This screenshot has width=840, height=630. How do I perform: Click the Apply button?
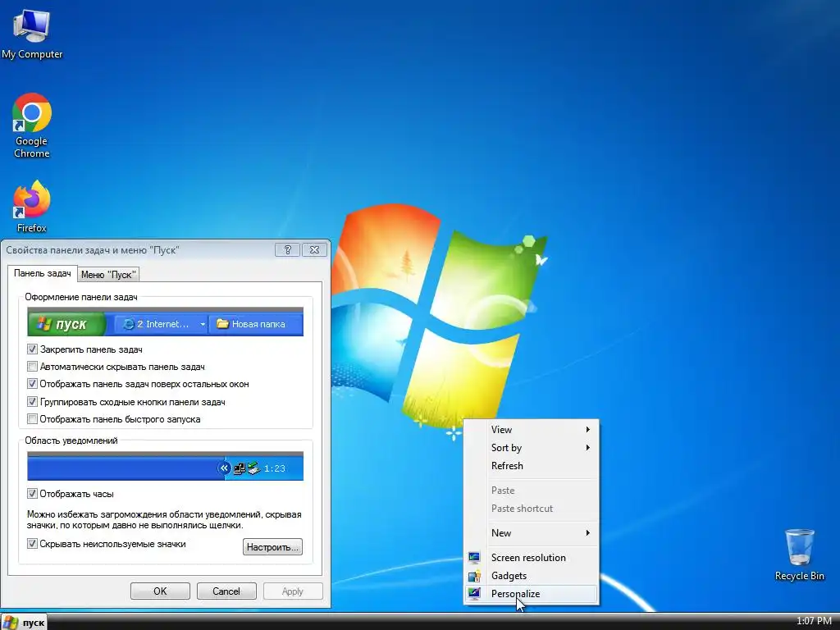point(293,591)
